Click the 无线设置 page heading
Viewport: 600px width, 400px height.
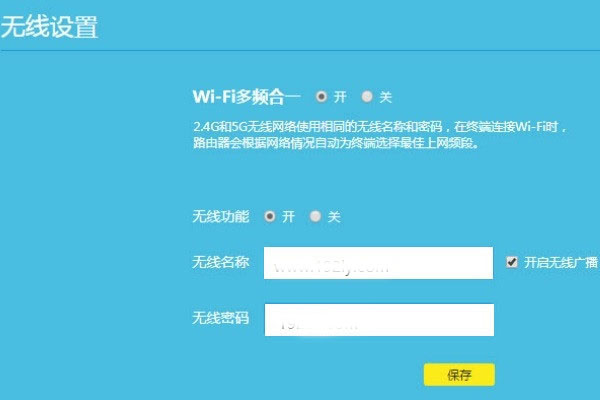click(x=49, y=27)
